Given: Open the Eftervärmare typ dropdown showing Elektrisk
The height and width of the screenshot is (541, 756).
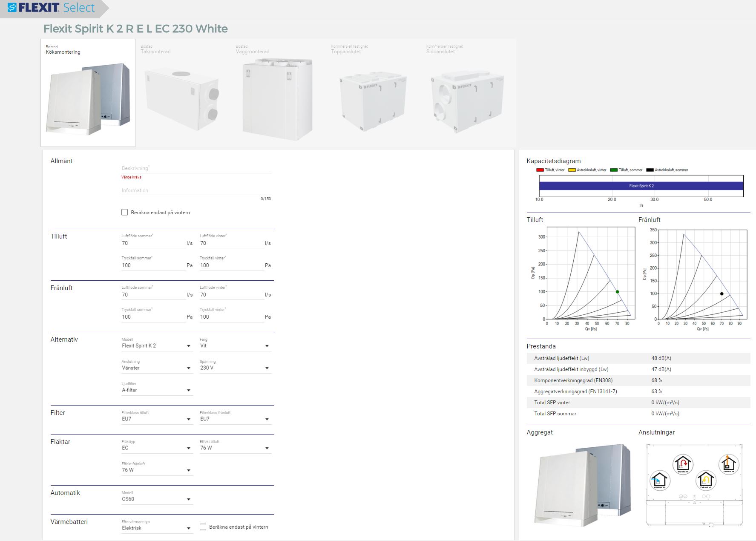Looking at the screenshot, I should point(157,528).
